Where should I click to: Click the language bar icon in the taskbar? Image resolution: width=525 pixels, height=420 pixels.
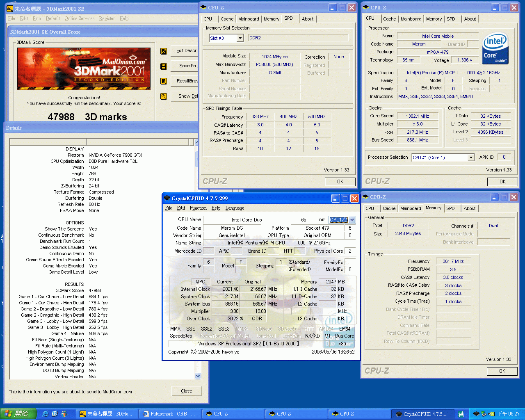pyautogui.click(x=461, y=414)
